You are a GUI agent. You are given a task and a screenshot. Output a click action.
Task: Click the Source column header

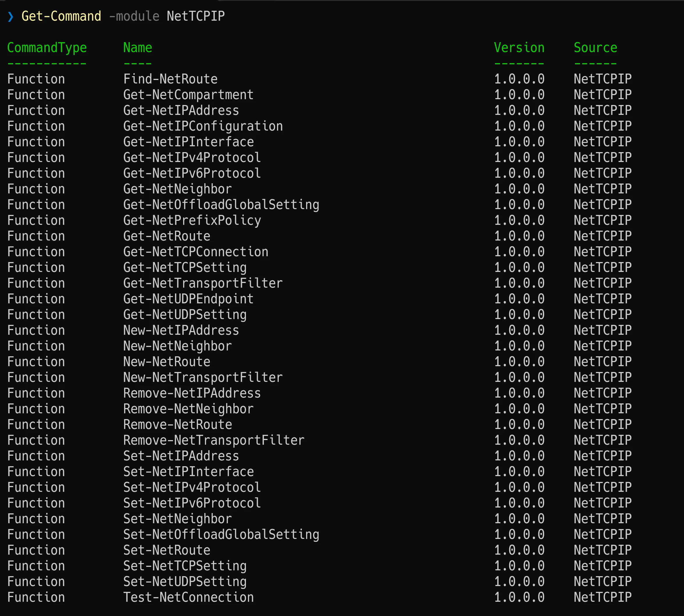pyautogui.click(x=596, y=48)
